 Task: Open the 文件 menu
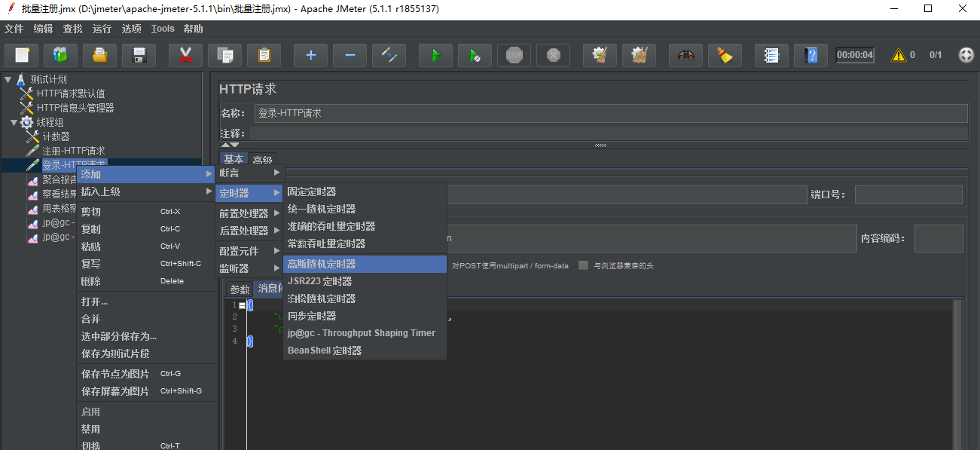coord(14,29)
